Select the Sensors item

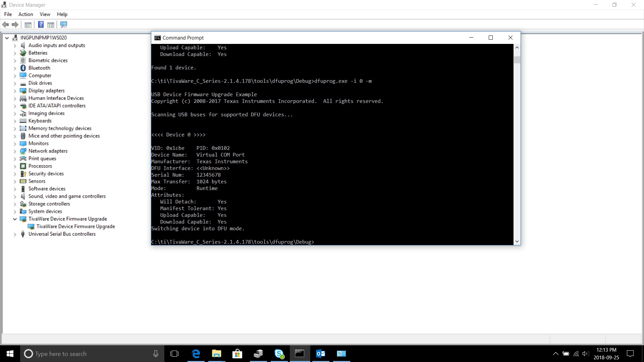pyautogui.click(x=37, y=181)
